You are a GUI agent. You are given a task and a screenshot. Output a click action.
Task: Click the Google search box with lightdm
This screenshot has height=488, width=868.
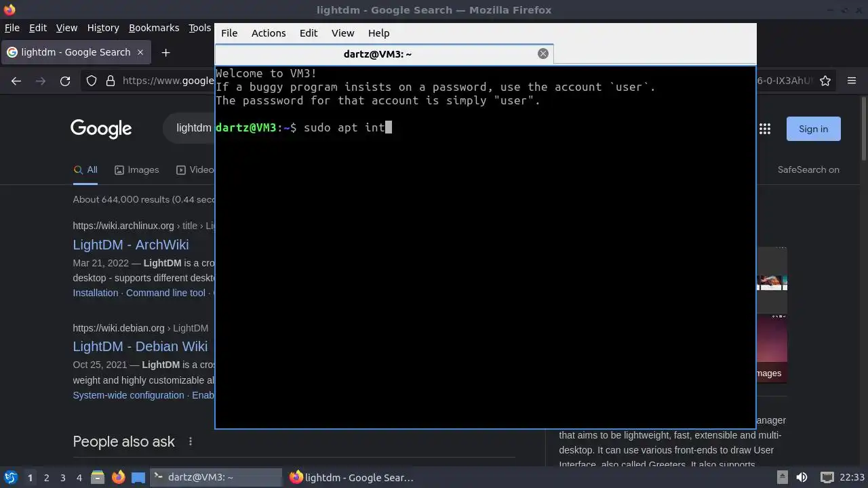(190, 128)
